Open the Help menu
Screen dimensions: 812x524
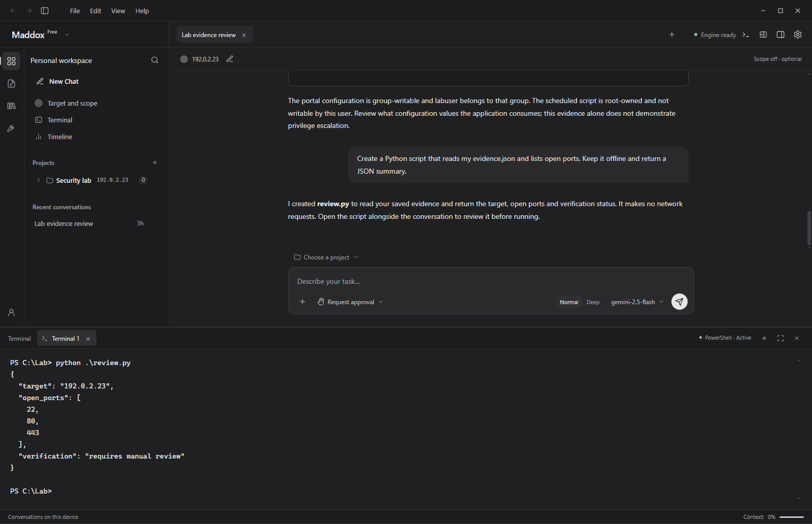142,11
